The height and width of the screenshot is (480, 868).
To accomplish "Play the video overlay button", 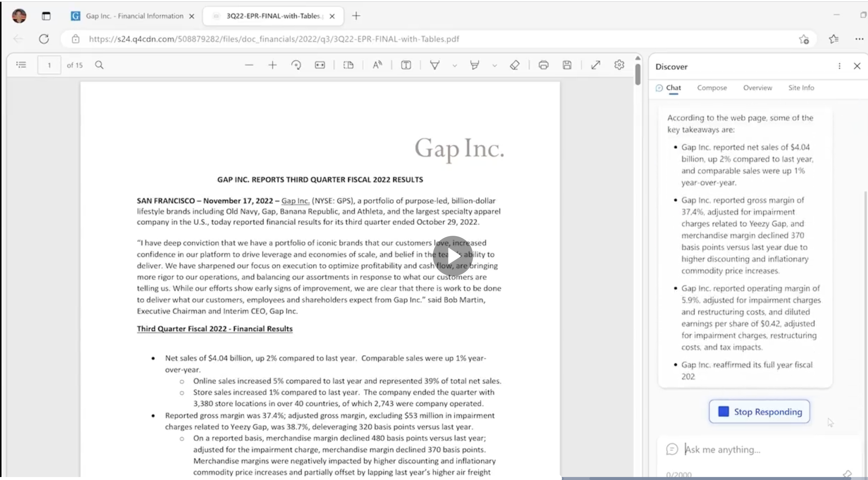I will point(452,256).
